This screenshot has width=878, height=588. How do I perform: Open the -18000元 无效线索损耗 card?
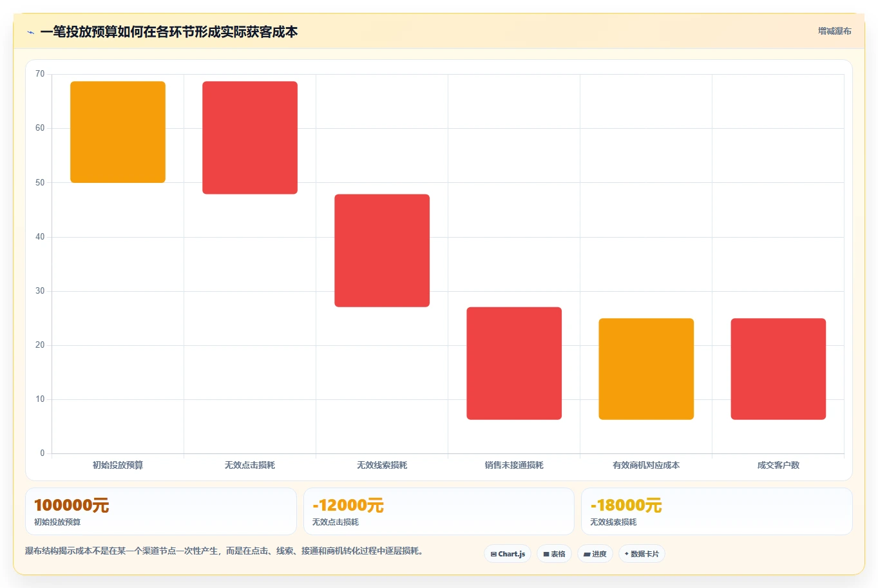(716, 511)
